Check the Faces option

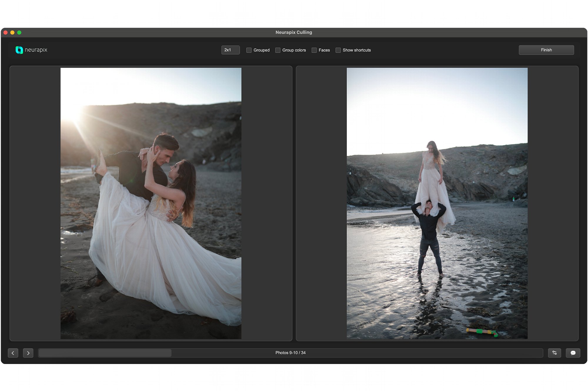click(314, 50)
